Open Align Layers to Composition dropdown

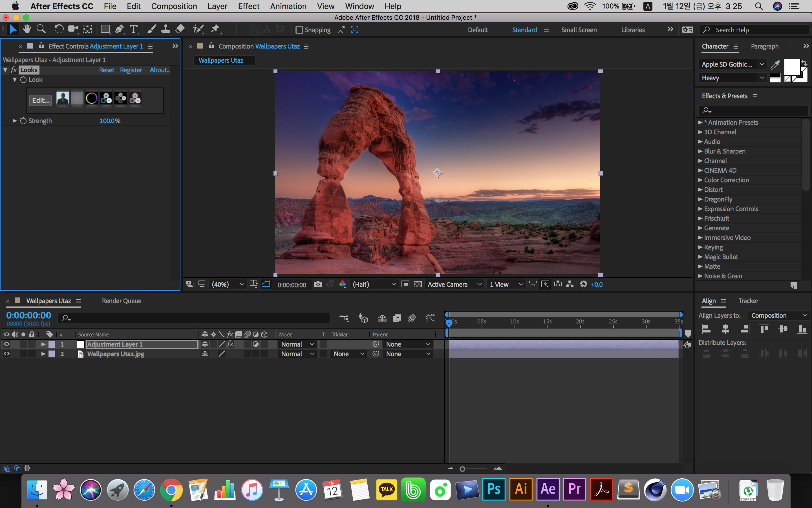pos(779,316)
